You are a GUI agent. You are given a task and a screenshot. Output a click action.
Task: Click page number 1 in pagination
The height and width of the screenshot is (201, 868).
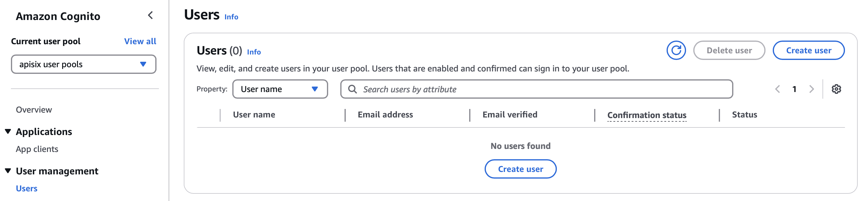(794, 89)
